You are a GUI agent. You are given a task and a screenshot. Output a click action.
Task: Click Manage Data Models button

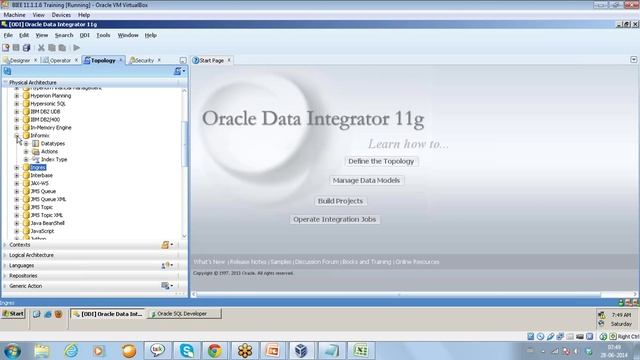(x=366, y=180)
